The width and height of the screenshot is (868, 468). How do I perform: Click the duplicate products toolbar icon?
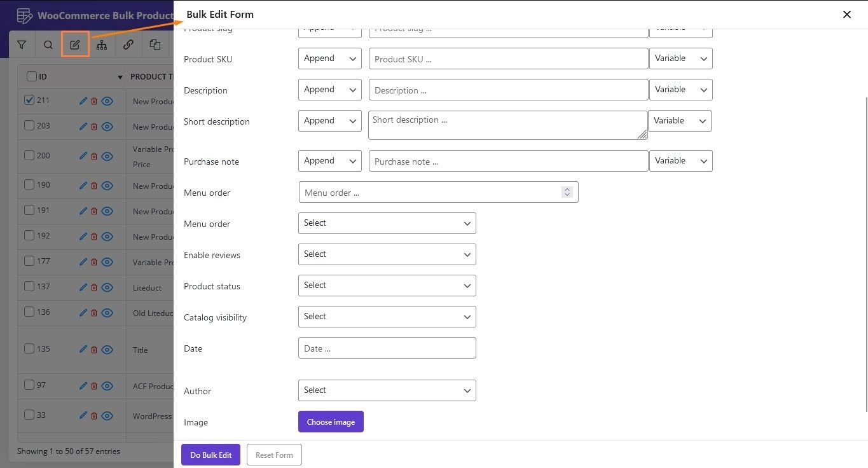tap(155, 45)
